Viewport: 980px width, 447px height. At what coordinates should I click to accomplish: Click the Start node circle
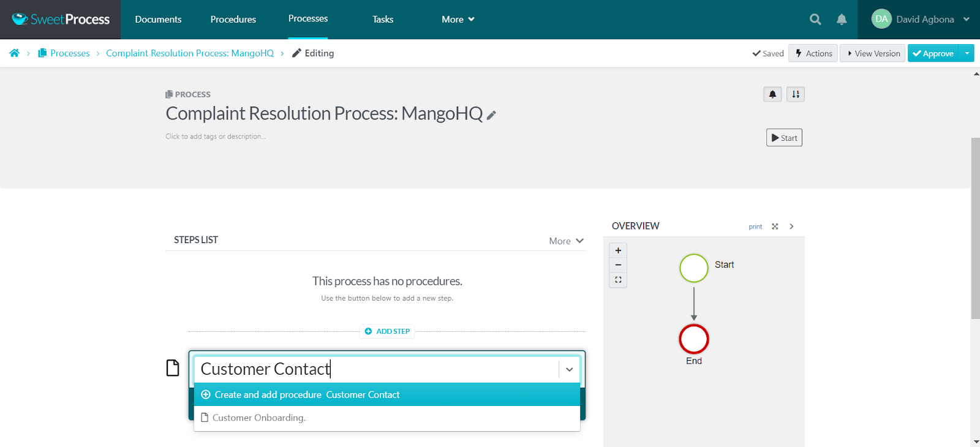pyautogui.click(x=694, y=268)
